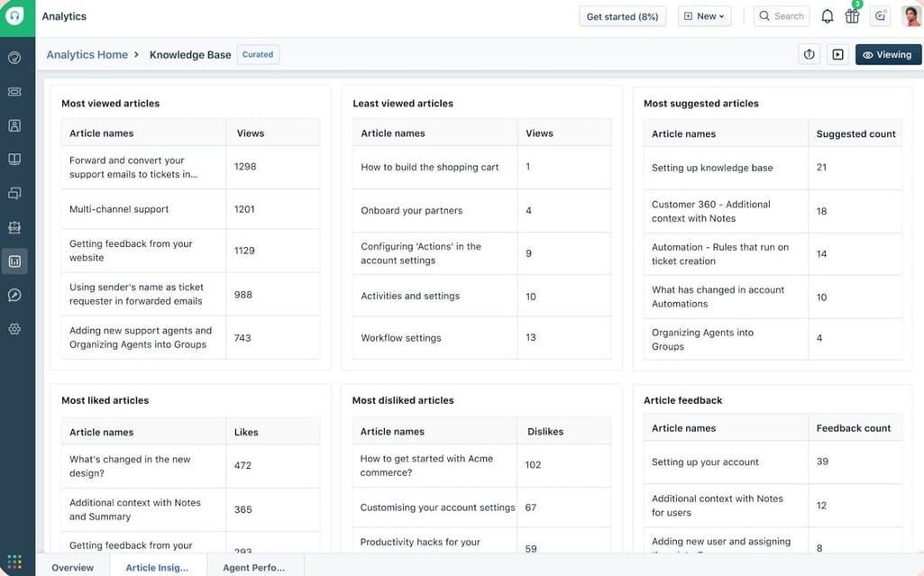Image resolution: width=924 pixels, height=576 pixels.
Task: Click inside the Search field
Action: tap(781, 15)
